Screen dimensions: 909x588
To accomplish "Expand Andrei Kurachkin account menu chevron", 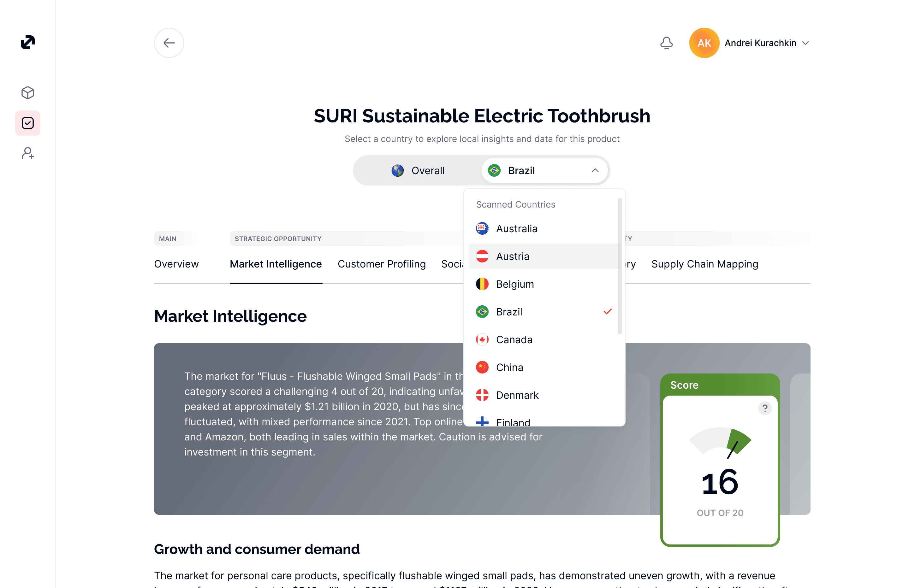I will tap(805, 43).
